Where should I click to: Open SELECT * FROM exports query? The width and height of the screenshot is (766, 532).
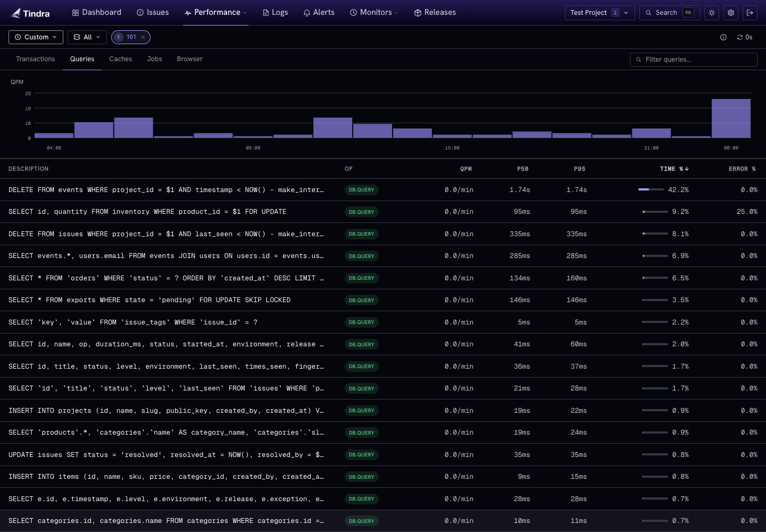click(383, 300)
